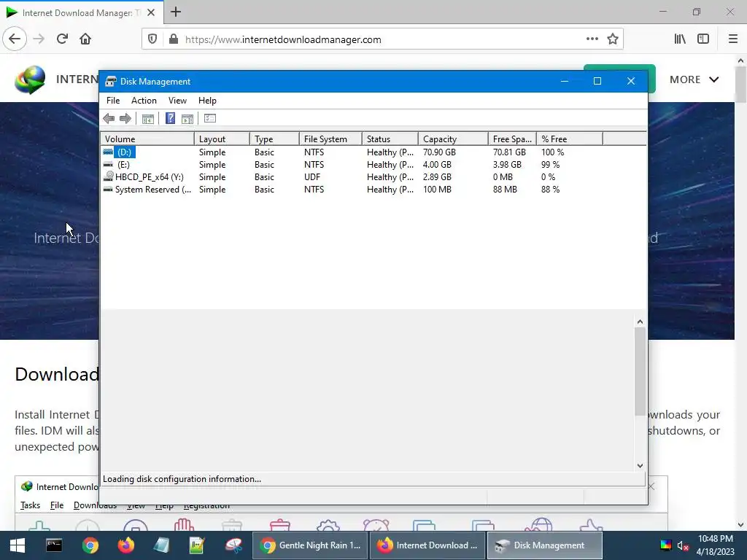Select the (D:) volume drive icon
The height and width of the screenshot is (560, 747).
[108, 152]
